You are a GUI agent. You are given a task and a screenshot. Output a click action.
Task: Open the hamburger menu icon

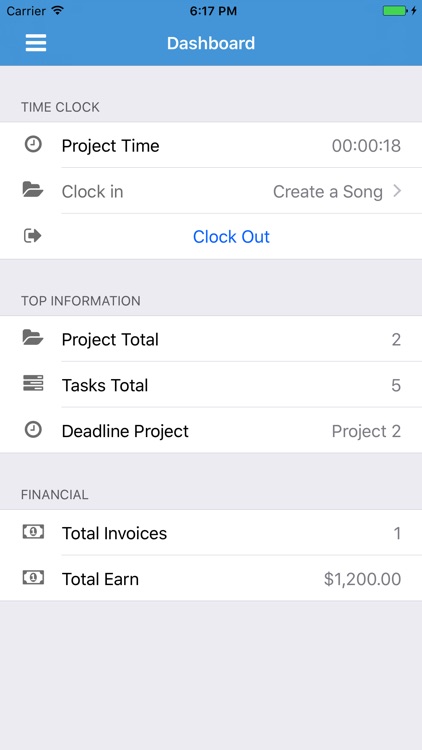36,43
